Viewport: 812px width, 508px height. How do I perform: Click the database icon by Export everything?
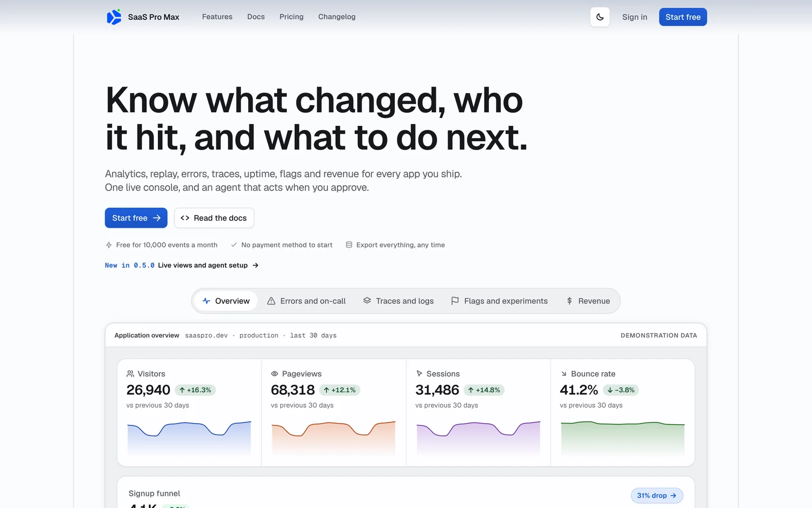pyautogui.click(x=349, y=245)
